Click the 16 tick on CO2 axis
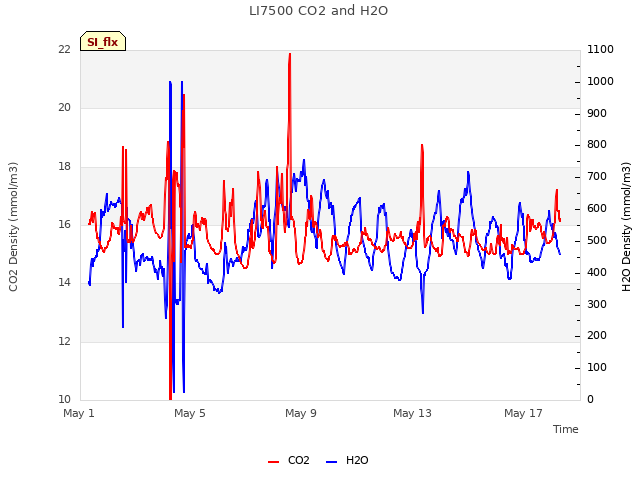This screenshot has height=480, width=640. pyautogui.click(x=64, y=224)
